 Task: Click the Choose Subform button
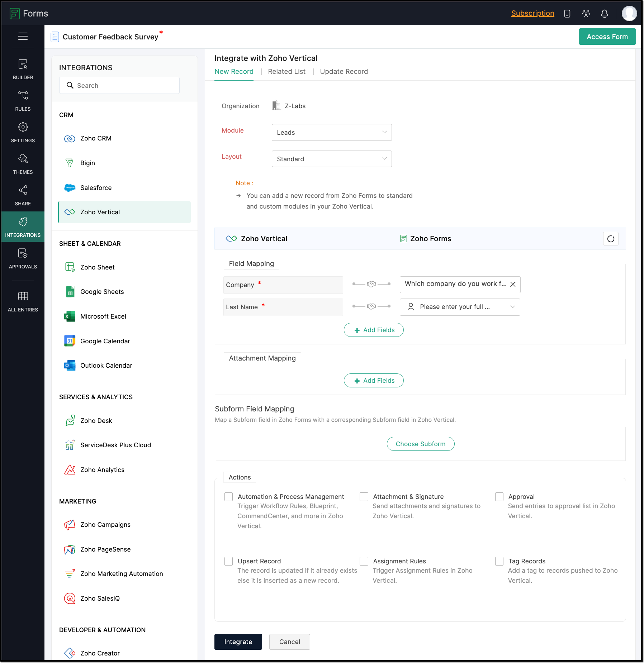(x=420, y=444)
